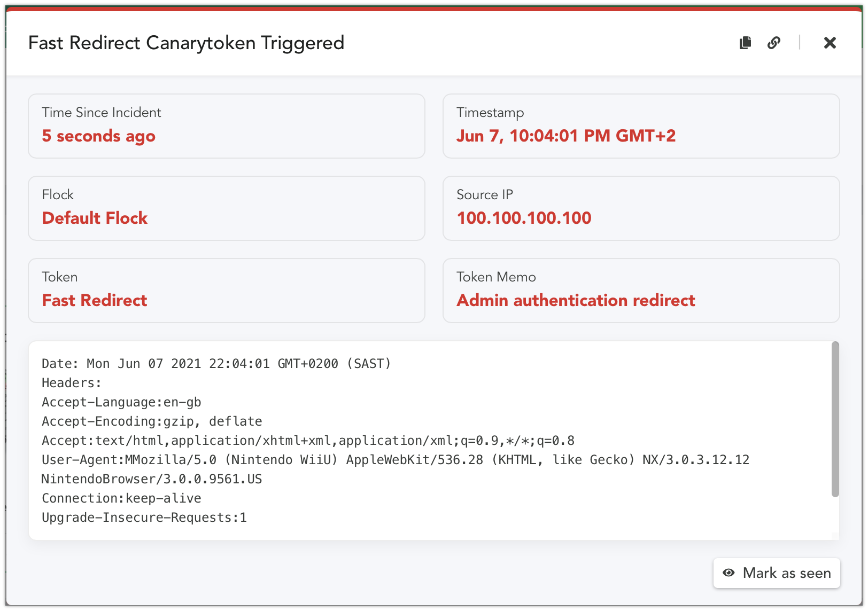
Task: Click the Token Memo card label
Action: click(x=496, y=277)
